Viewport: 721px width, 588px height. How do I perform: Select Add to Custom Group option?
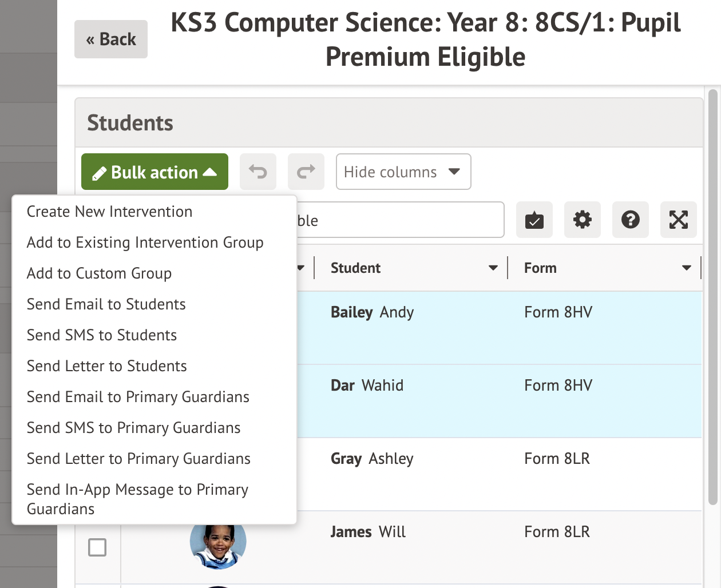point(99,273)
